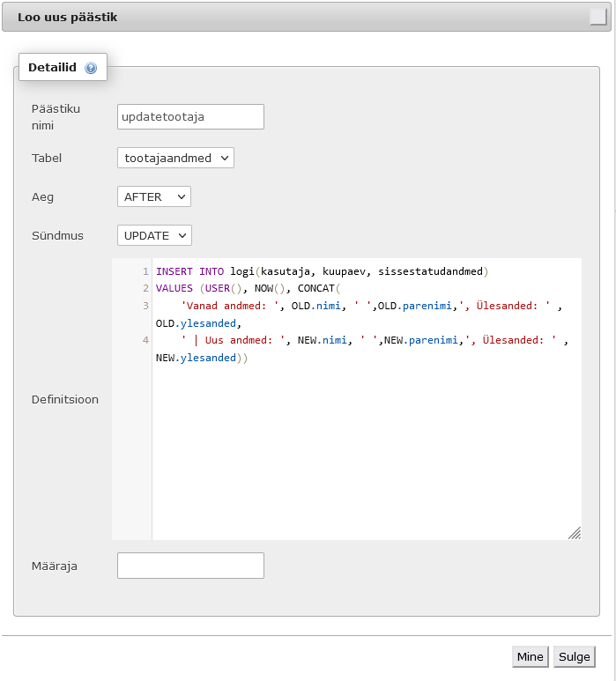
Task: Click line number 4 in the editor gutter
Action: (145, 340)
